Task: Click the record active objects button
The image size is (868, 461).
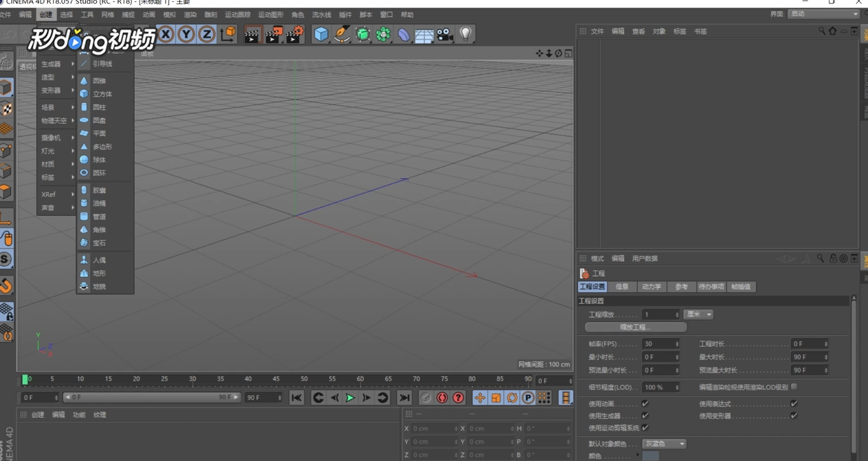Action: coord(426,398)
